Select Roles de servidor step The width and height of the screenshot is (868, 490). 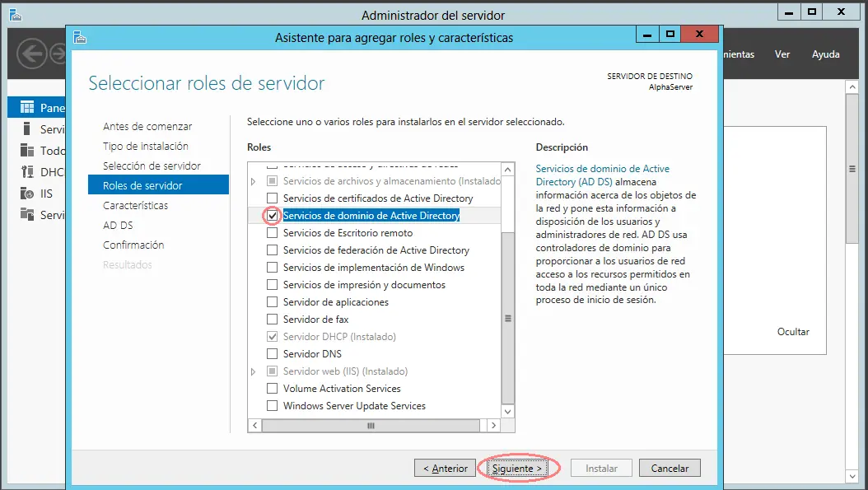tap(158, 185)
